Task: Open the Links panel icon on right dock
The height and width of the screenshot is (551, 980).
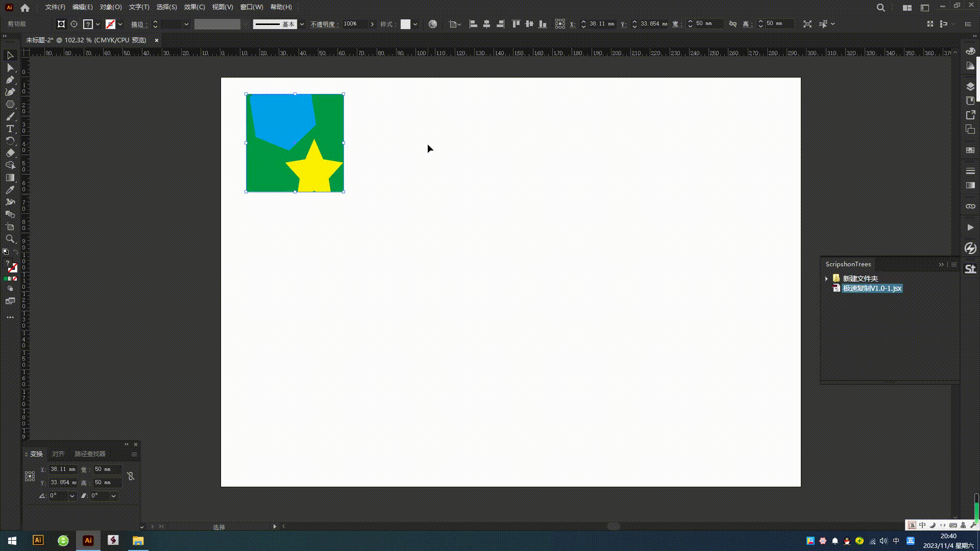Action: [970, 206]
